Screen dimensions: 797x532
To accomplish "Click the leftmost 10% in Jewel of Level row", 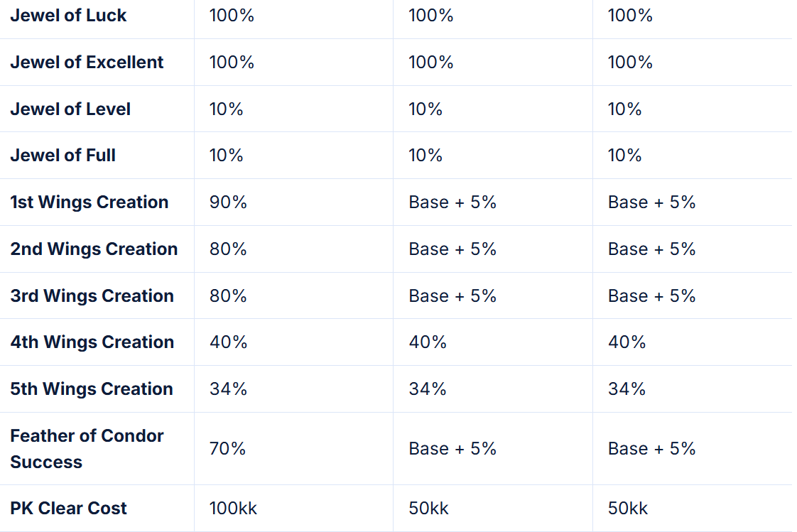I will coord(226,109).
